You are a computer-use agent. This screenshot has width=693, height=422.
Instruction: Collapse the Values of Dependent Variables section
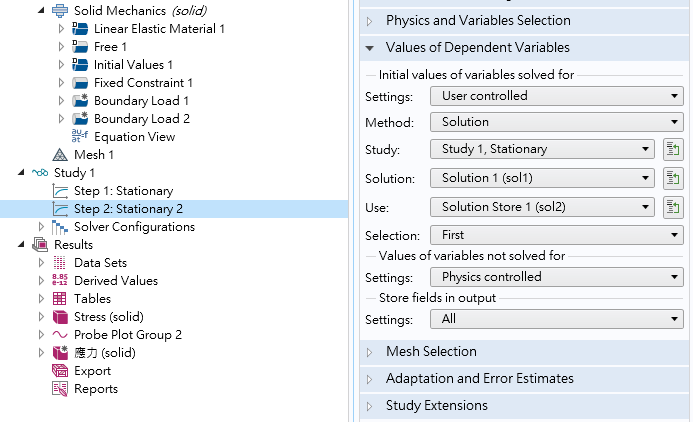tap(369, 48)
